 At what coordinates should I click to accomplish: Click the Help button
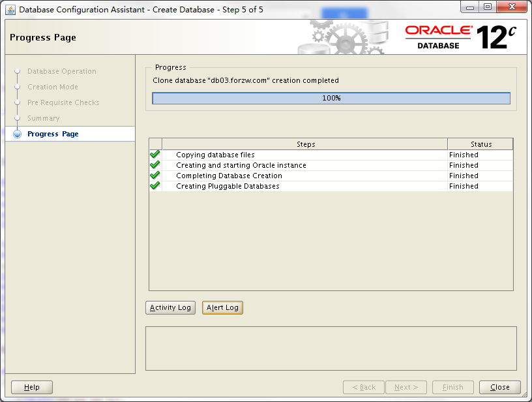[x=31, y=386]
